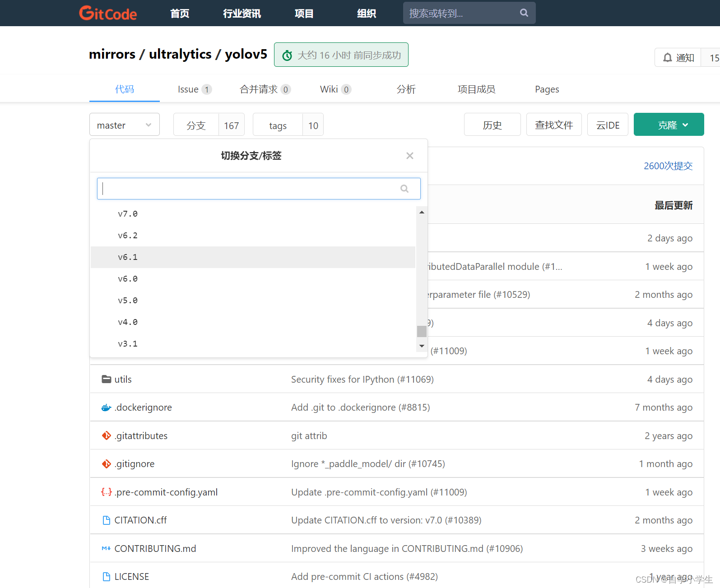Click the .pre-commit-config.yaml braces icon
720x588 pixels.
click(107, 492)
